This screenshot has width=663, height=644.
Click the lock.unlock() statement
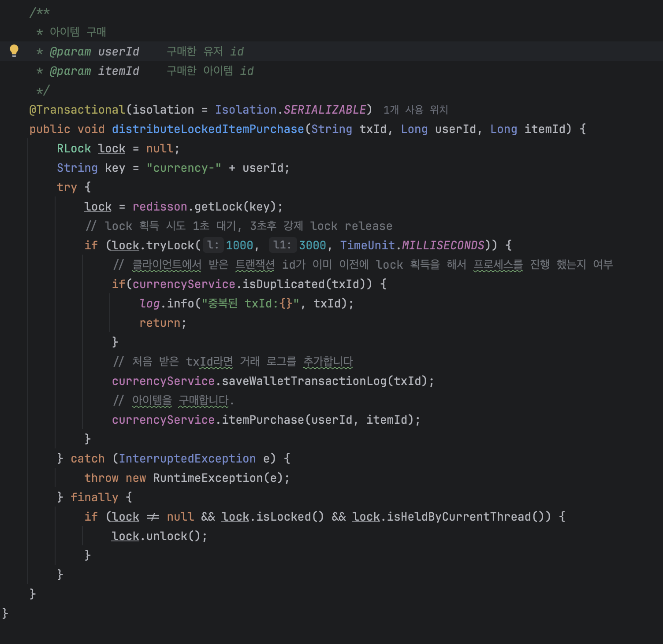[159, 536]
